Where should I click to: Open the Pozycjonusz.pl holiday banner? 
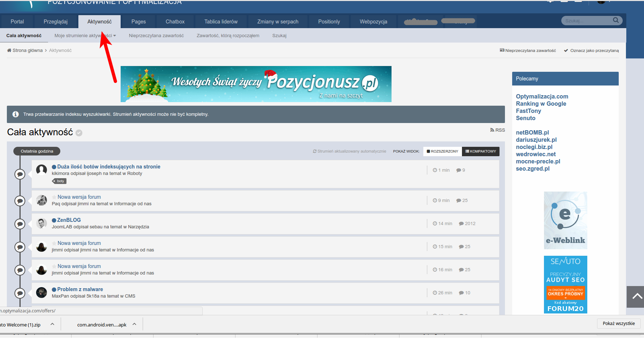(x=256, y=84)
